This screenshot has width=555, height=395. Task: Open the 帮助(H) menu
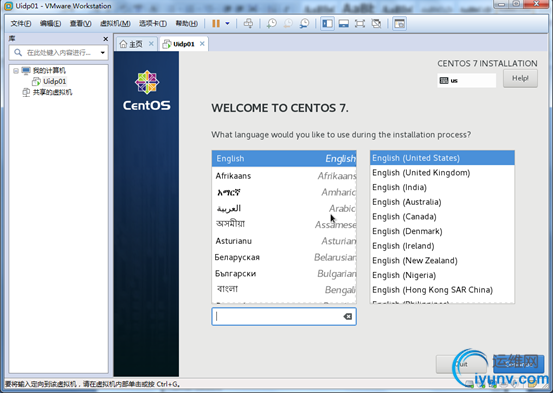[x=187, y=24]
